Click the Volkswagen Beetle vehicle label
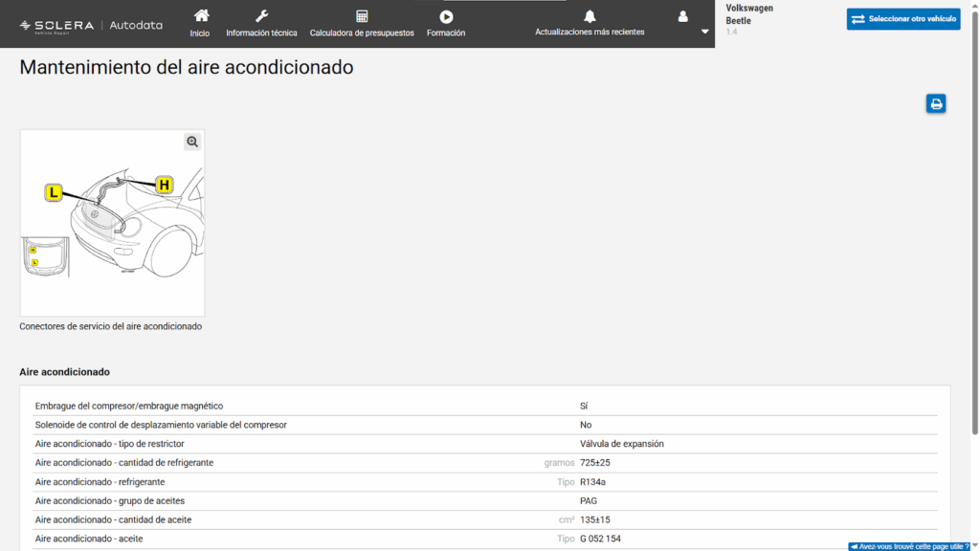Image resolution: width=980 pixels, height=551 pixels. click(x=750, y=14)
